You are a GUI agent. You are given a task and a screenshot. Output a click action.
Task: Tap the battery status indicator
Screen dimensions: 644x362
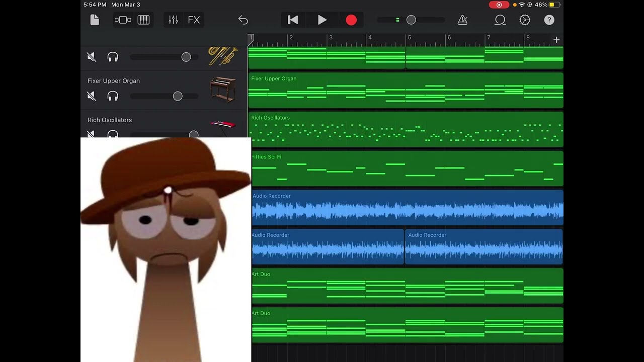(554, 5)
